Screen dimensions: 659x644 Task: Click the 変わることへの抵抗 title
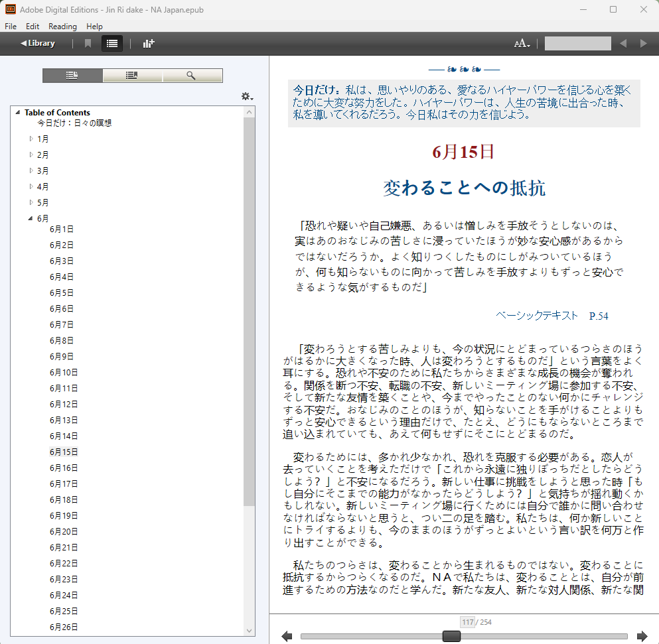[x=464, y=188]
